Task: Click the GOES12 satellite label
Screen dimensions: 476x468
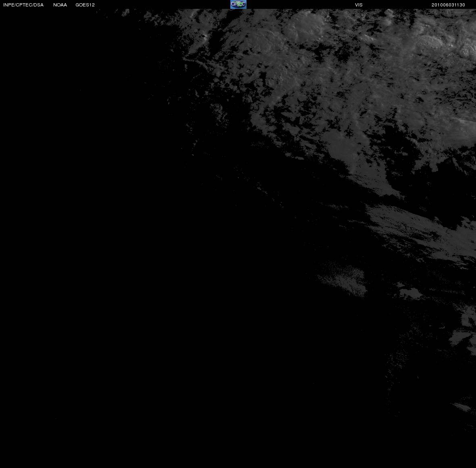Action: pos(85,5)
